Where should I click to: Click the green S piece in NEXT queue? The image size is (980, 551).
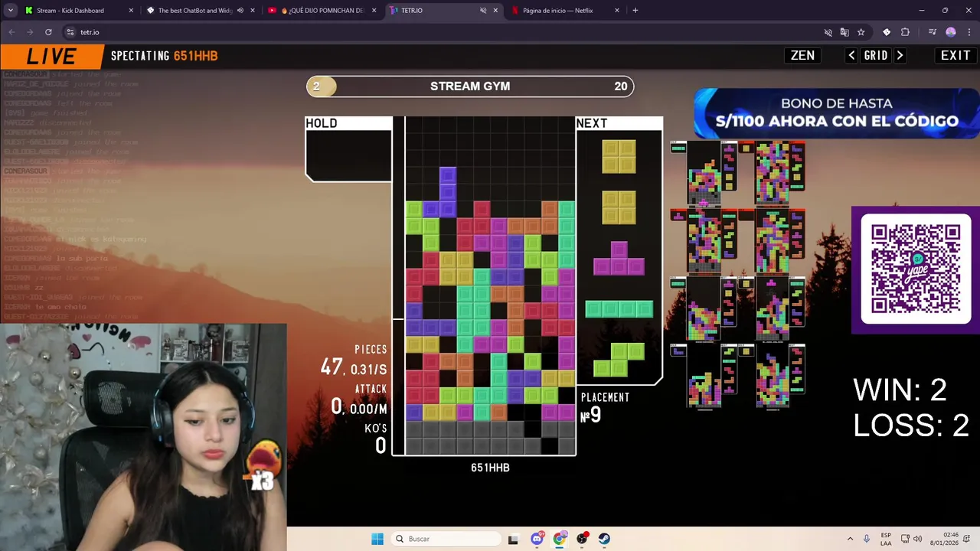pos(619,360)
